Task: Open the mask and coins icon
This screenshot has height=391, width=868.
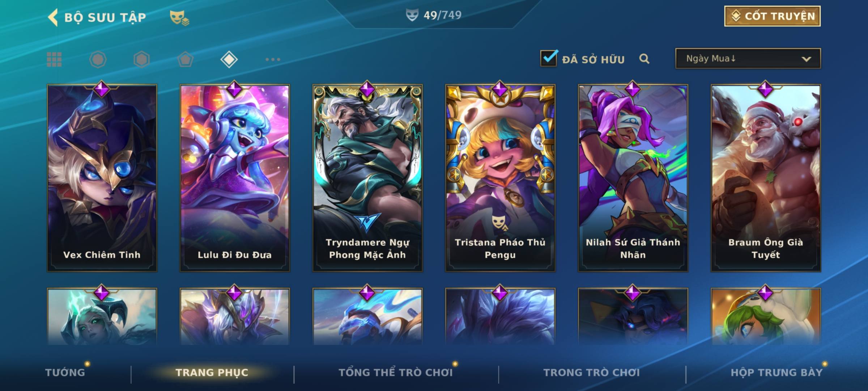Action: click(x=179, y=17)
